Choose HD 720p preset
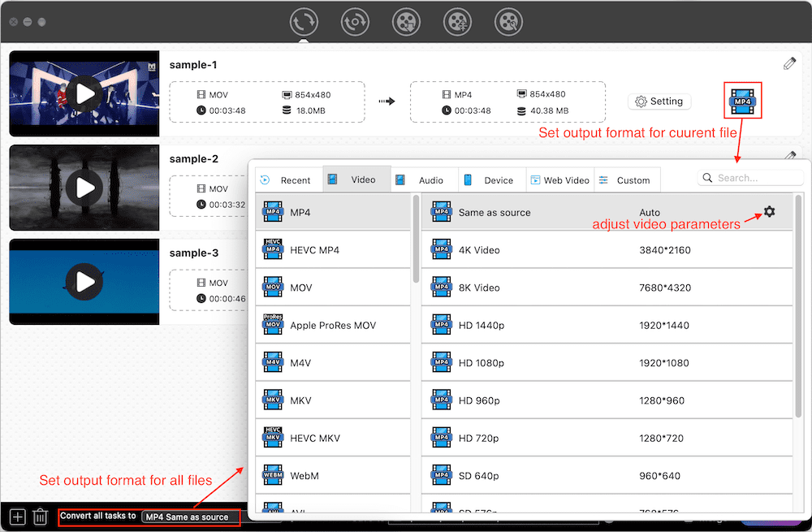The height and width of the screenshot is (532, 812). [607, 438]
